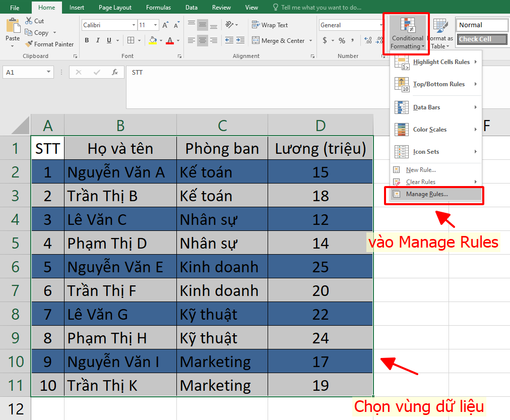Click New Rule to create rule
510x420 pixels.
click(x=421, y=170)
